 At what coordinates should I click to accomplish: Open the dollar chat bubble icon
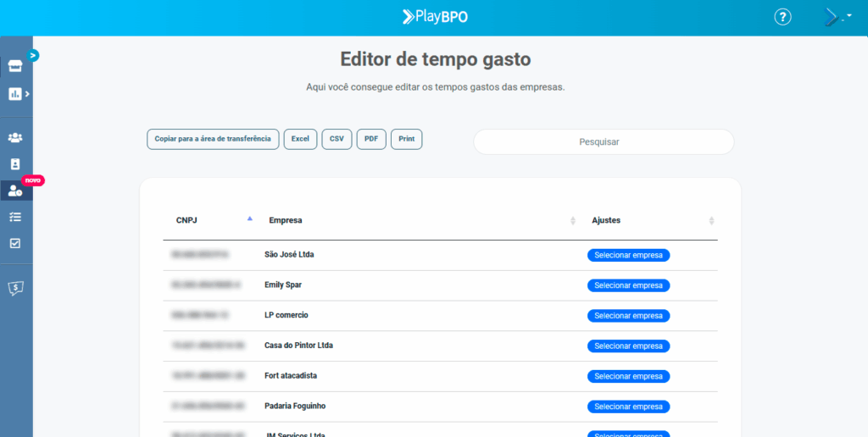[x=16, y=288]
